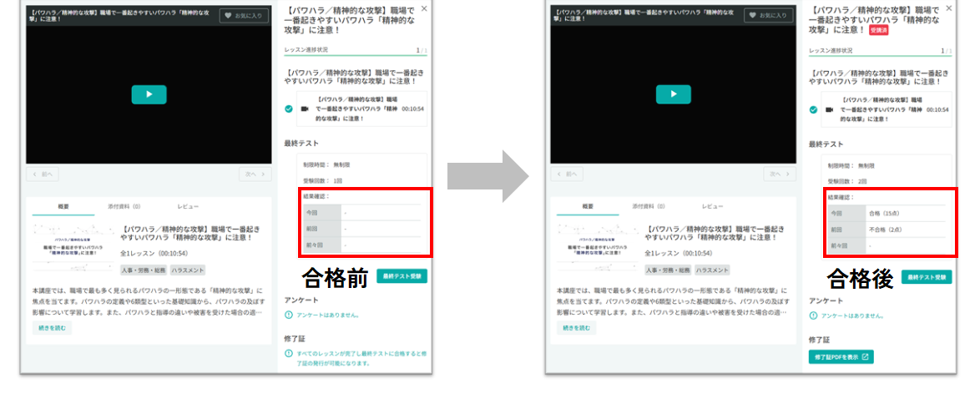Click 最終テスト受験 button beside 合格前
The width and height of the screenshot is (980, 394).
click(x=402, y=276)
